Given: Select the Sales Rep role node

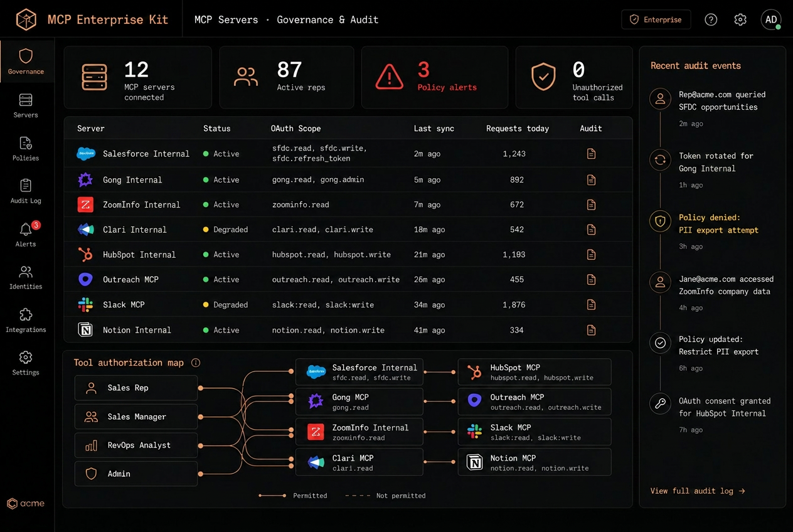Looking at the screenshot, I should [x=136, y=388].
